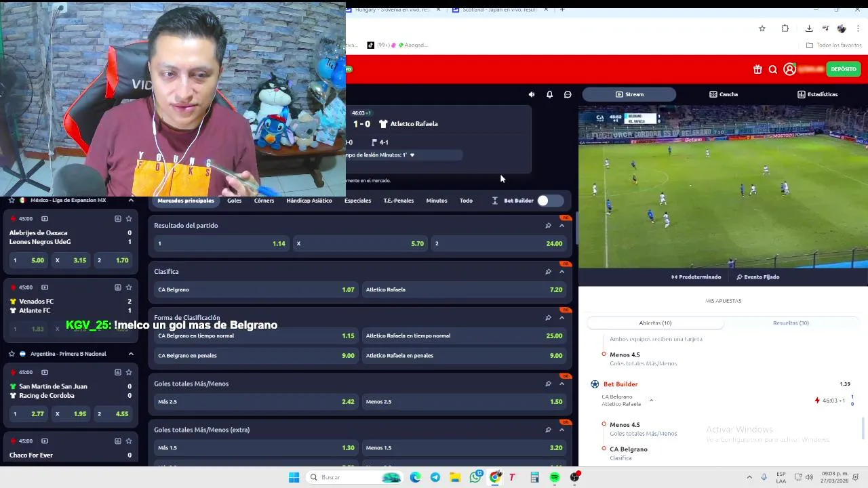This screenshot has width=868, height=488.
Task: Select draw X odds 5.70
Action: (x=359, y=243)
